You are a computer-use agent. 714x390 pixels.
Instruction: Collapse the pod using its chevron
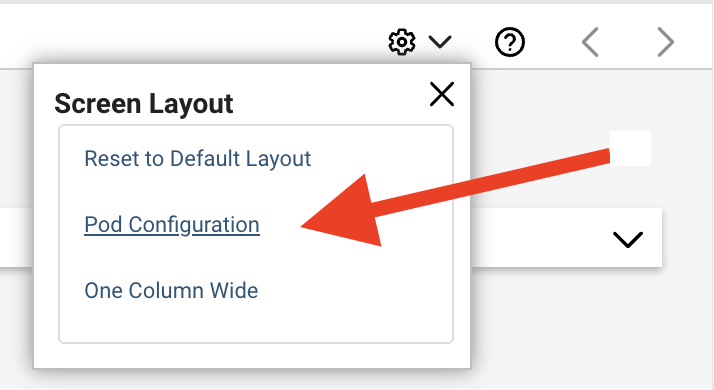[x=627, y=239]
